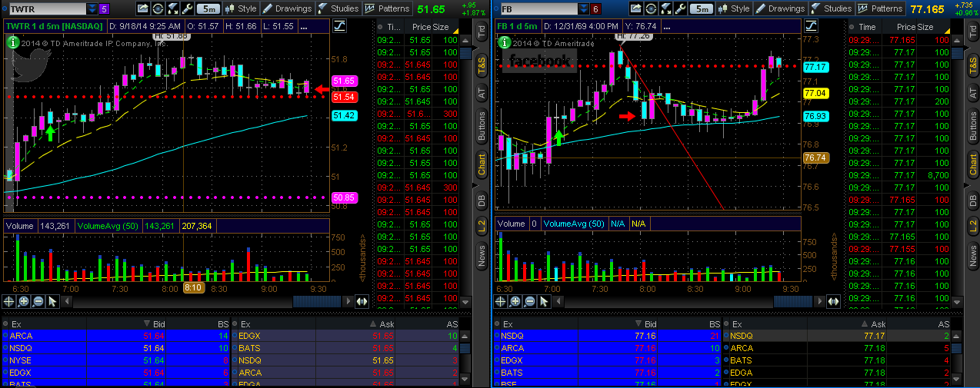This screenshot has width=980, height=388.
Task: Open the target/quick-time icon in TWTR chart toolbar
Action: click(x=158, y=9)
